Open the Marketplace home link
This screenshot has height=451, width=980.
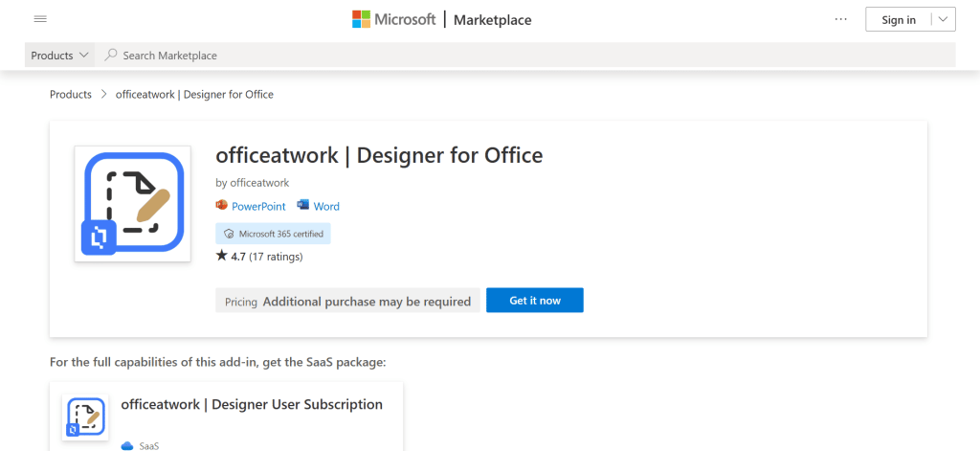click(x=492, y=19)
